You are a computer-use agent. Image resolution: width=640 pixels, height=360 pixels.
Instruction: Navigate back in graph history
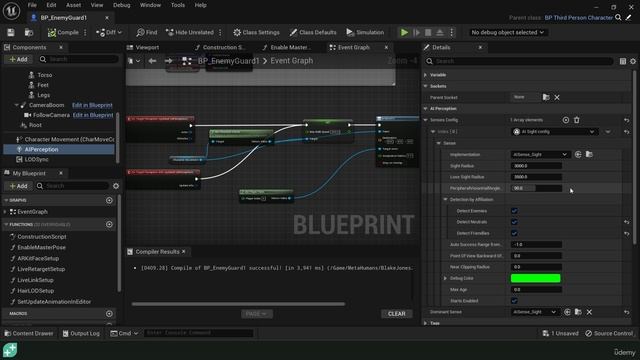(152, 61)
